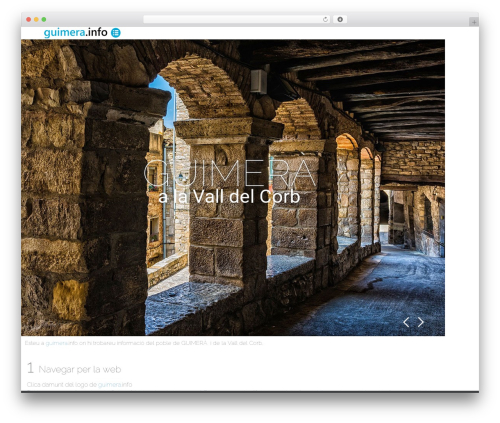Reload the page with the refresh icon
This screenshot has height=423, width=500.
click(x=325, y=19)
